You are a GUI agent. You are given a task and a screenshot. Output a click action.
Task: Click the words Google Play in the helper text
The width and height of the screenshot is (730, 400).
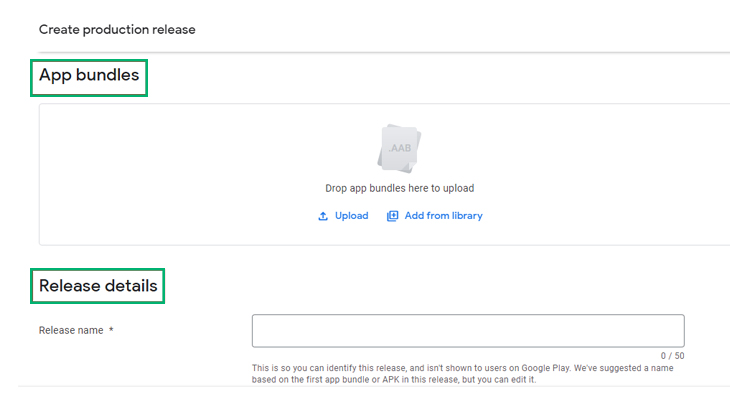546,368
